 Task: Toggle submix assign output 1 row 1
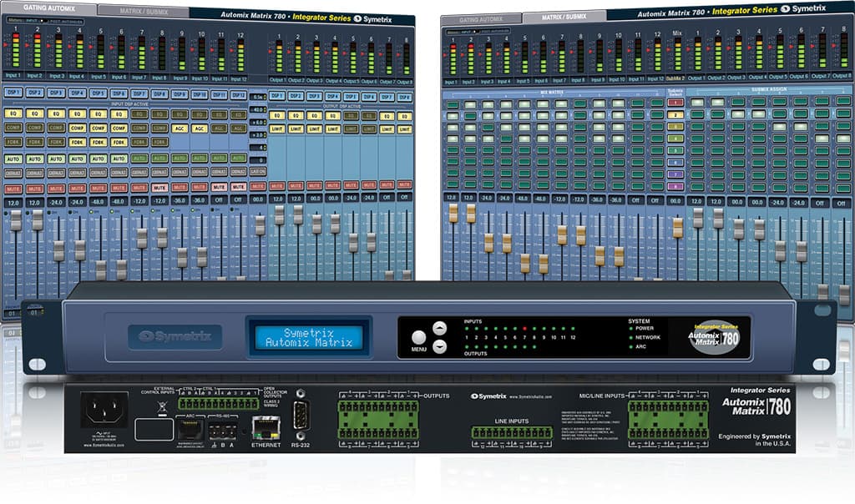pyautogui.click(x=697, y=102)
